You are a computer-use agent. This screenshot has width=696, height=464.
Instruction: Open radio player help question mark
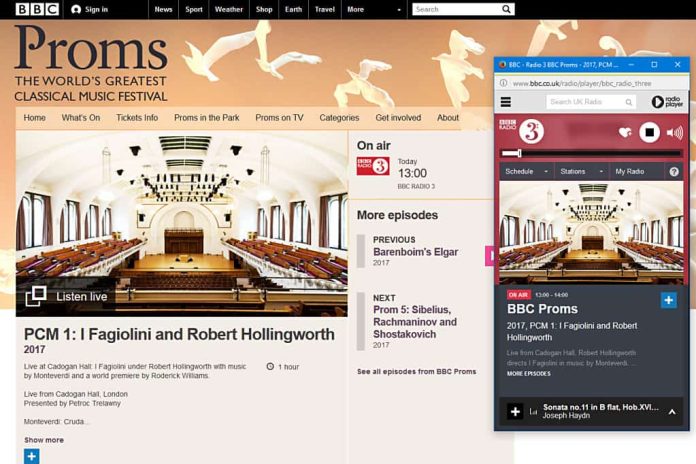[674, 172]
